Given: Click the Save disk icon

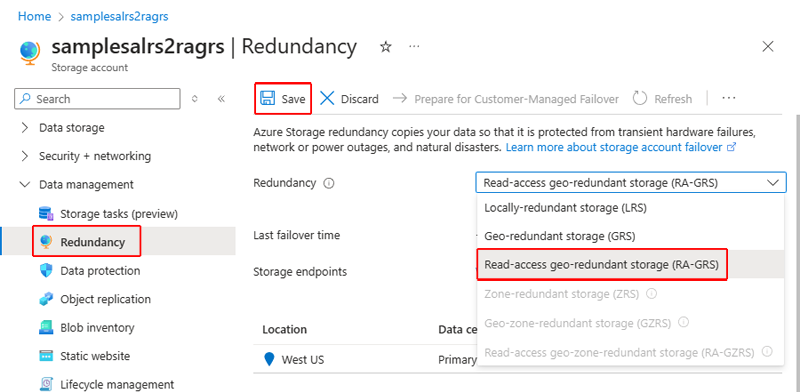Looking at the screenshot, I should 267,99.
